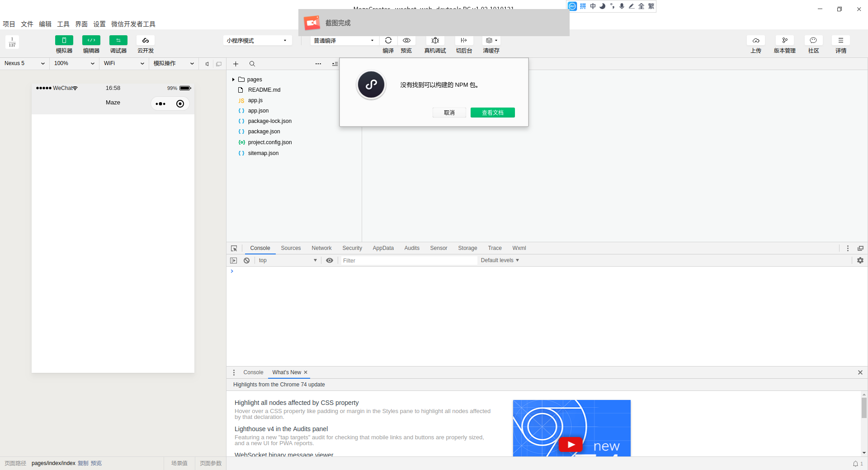Click the compile refresh icon

point(388,40)
